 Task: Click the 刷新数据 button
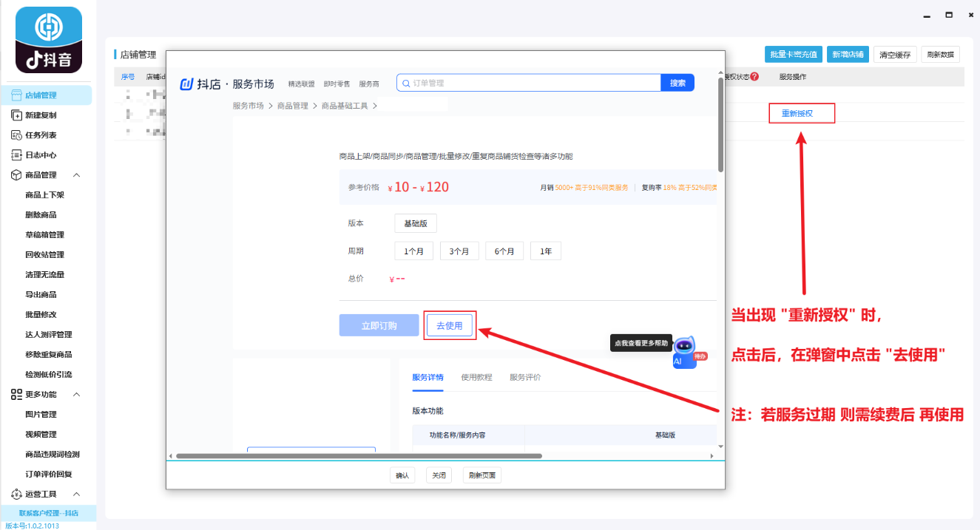point(941,55)
